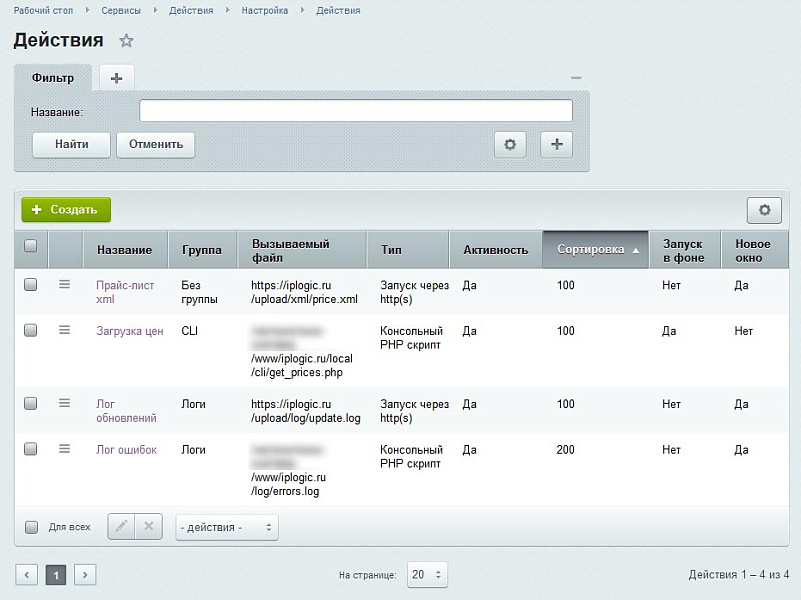
Task: Open filter settings gear icon
Action: [x=510, y=144]
